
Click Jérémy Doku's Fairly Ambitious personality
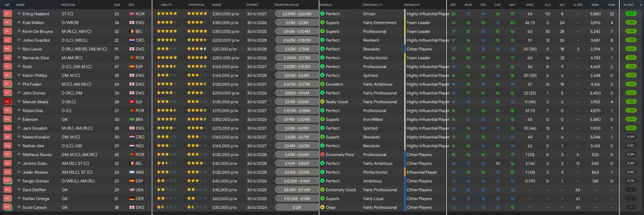(378, 163)
